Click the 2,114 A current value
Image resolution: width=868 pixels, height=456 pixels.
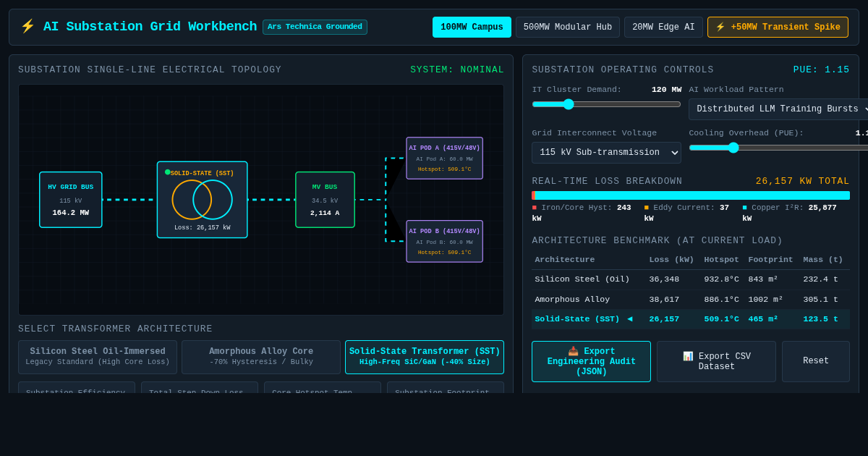tap(325, 214)
